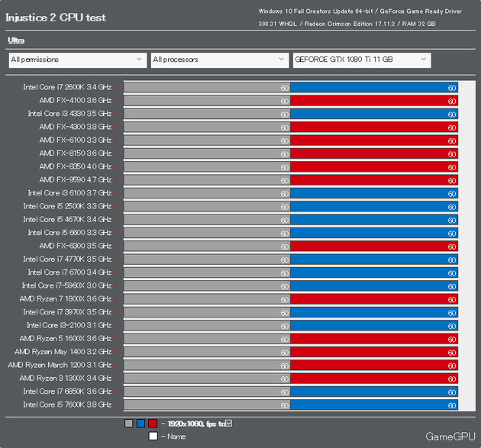This screenshot has width=481, height=448.
Task: Remove Intel Core i5 2500K via red X
Action: 116,207
